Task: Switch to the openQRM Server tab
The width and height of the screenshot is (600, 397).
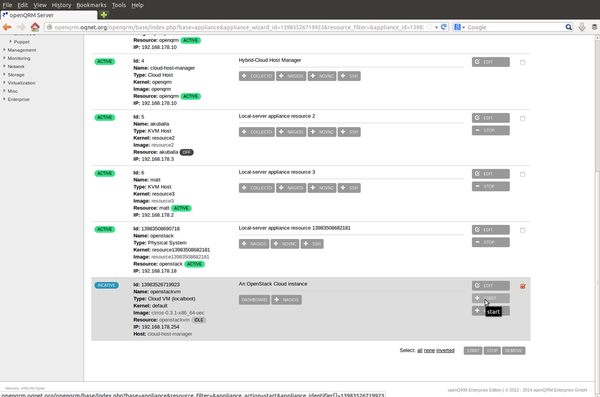Action: [x=49, y=15]
